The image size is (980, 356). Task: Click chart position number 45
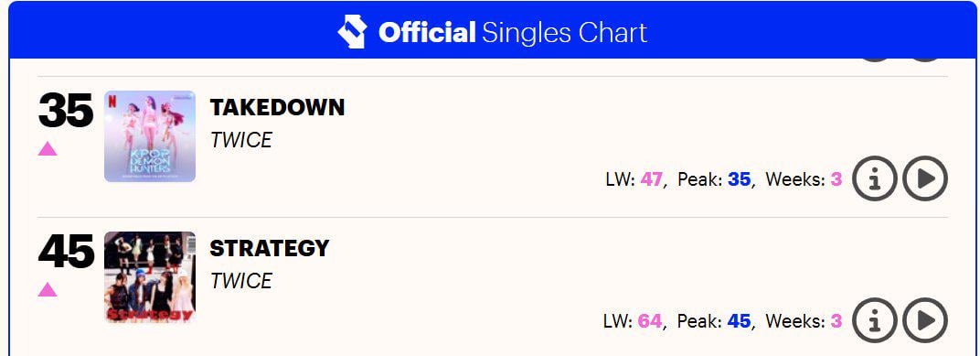click(66, 252)
